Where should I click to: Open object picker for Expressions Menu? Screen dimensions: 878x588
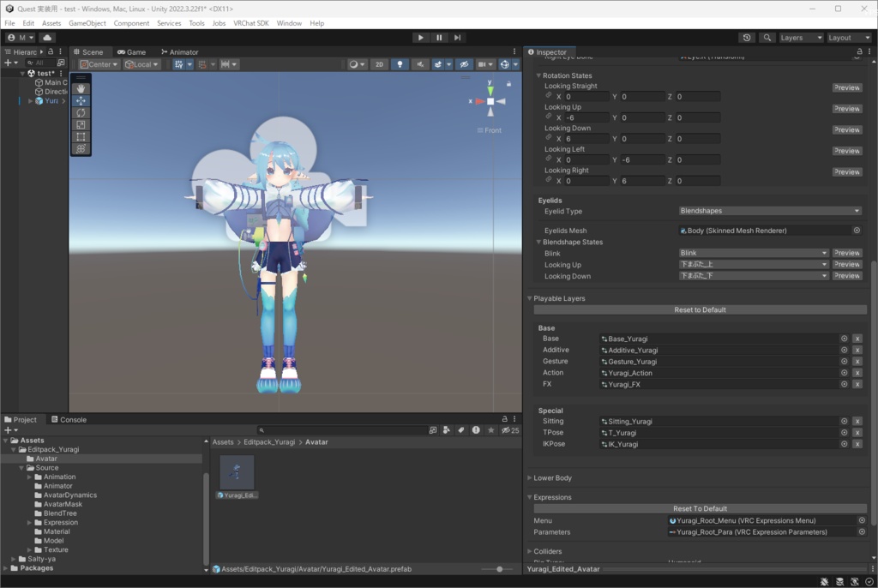click(x=862, y=520)
